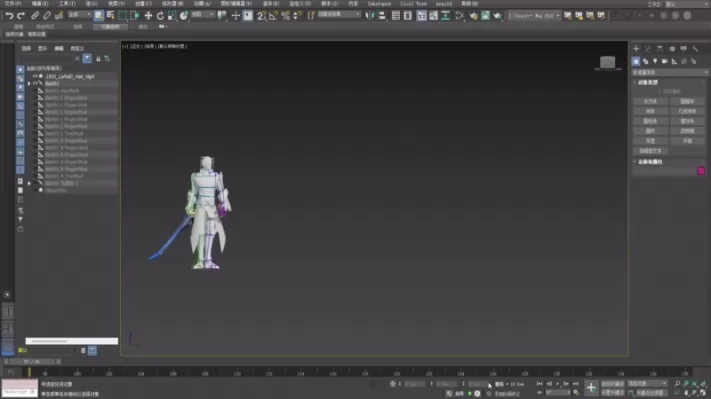
Task: Choose the Select and Rotate tool
Action: pyautogui.click(x=160, y=16)
